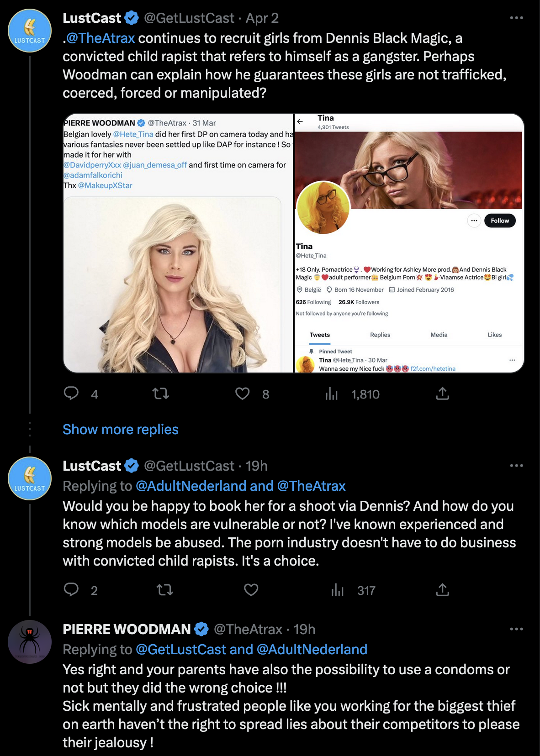This screenshot has width=540, height=756.
Task: Open @AdultNederland link in PIERRE WOODMAN reply
Action: (x=312, y=649)
